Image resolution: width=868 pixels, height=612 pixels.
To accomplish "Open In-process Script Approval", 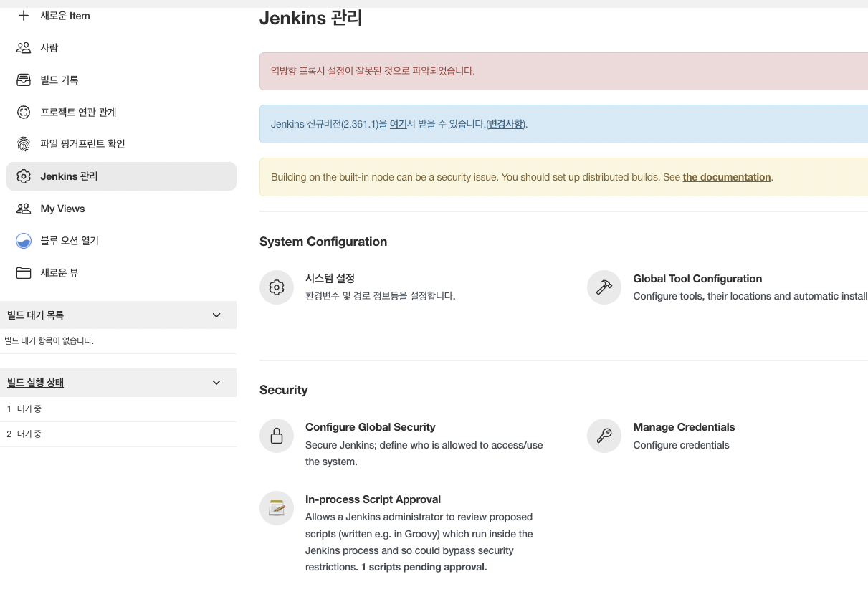I will 373,499.
